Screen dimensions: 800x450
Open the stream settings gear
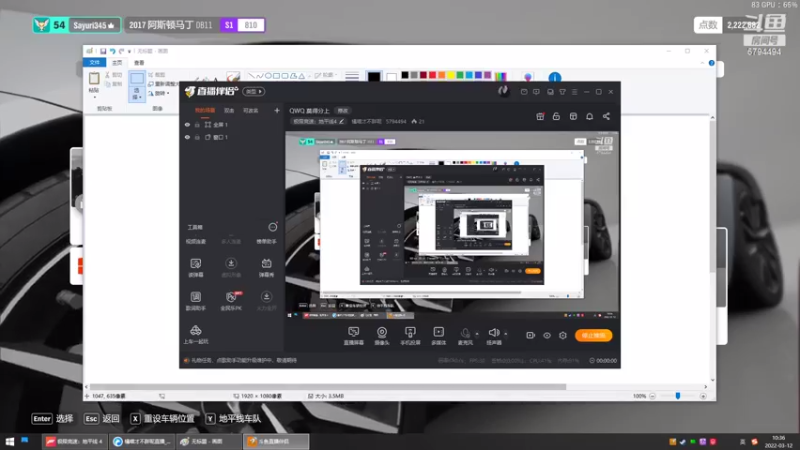pyautogui.click(x=563, y=335)
